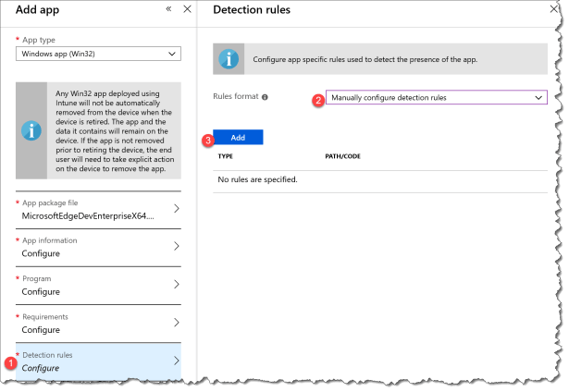Click the chevron on the Detection rules row
Viewport: 569px width, 392px height.
pyautogui.click(x=177, y=361)
